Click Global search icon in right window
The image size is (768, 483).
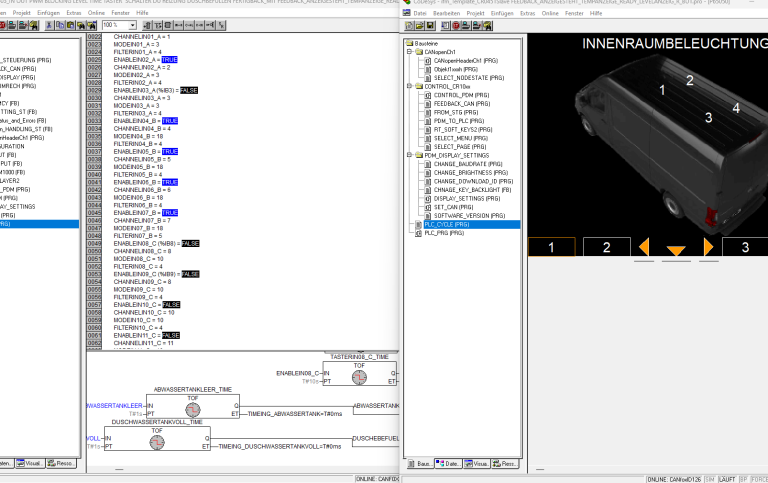488,25
